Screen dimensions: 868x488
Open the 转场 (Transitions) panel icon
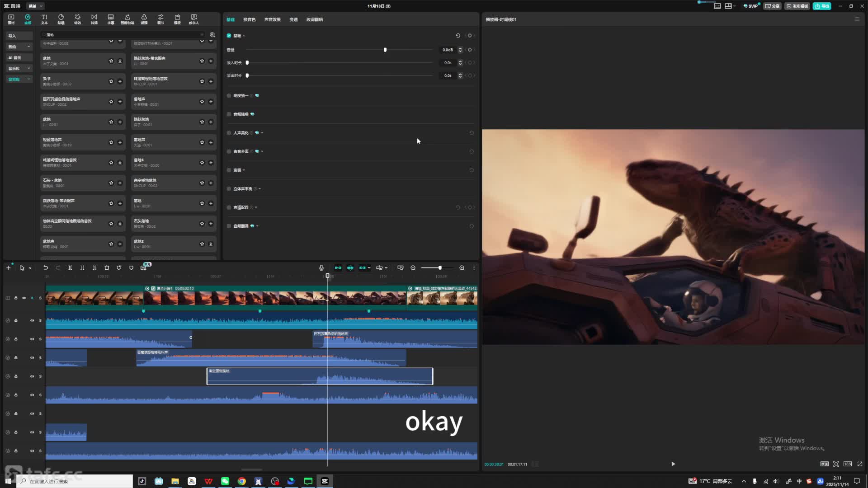(x=94, y=19)
